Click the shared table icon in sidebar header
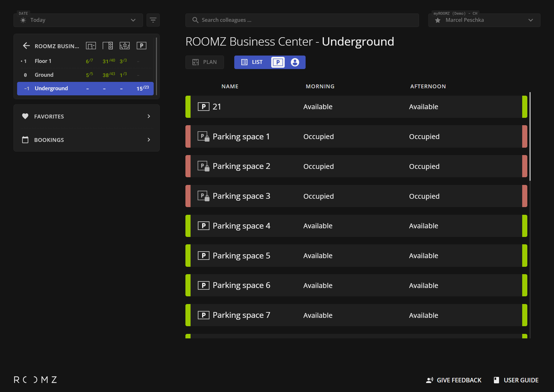Screen dimensions: 554x392 [x=125, y=46]
